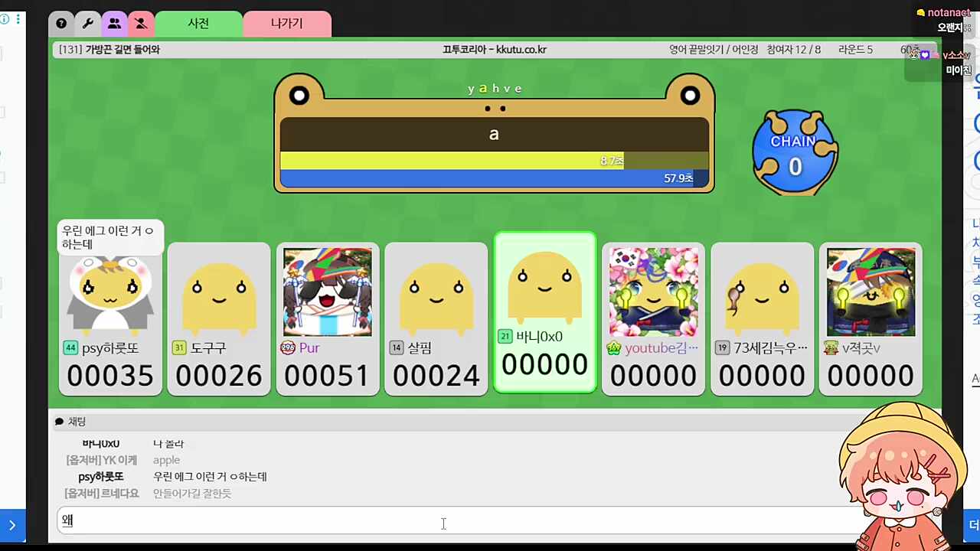Click the crown rank badge of youtube김
980x551 pixels.
(614, 348)
